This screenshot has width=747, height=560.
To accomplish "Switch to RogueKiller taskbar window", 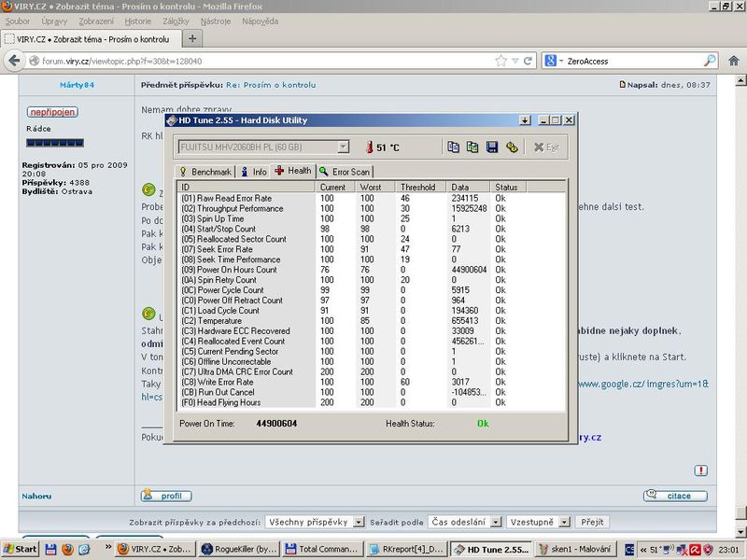I will click(x=239, y=549).
